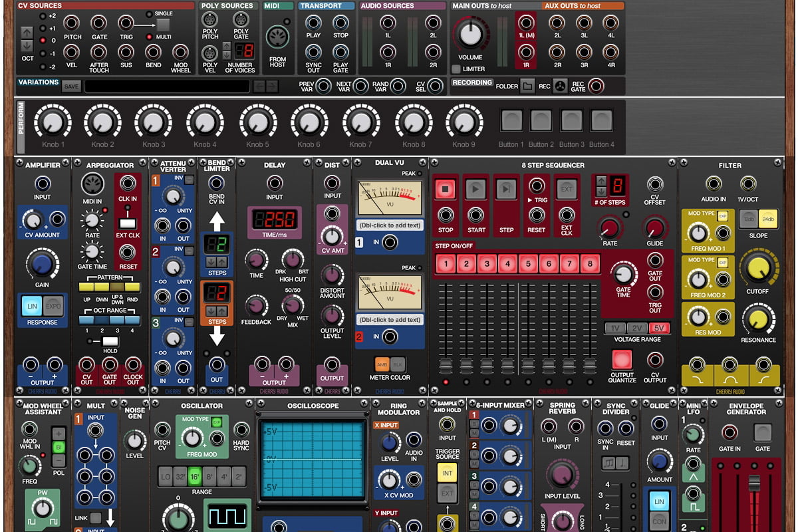
Task: Click the sequencer Stop transport button
Action: click(445, 190)
